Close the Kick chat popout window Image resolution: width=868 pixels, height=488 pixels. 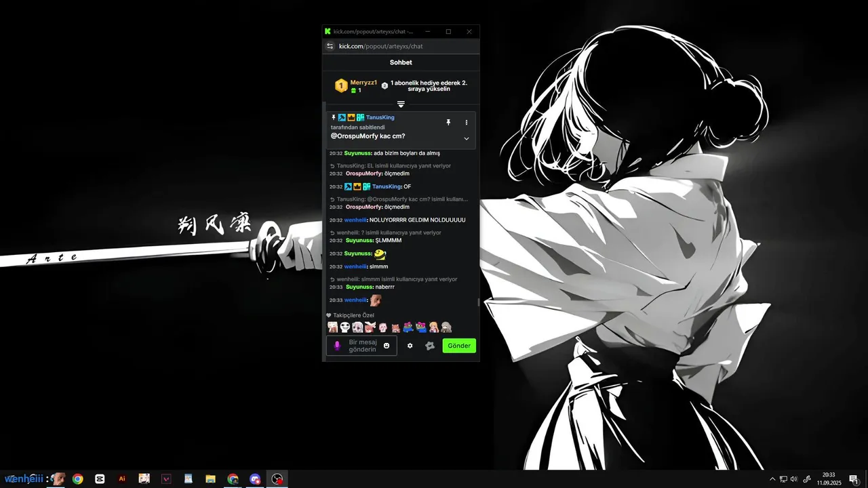click(469, 32)
